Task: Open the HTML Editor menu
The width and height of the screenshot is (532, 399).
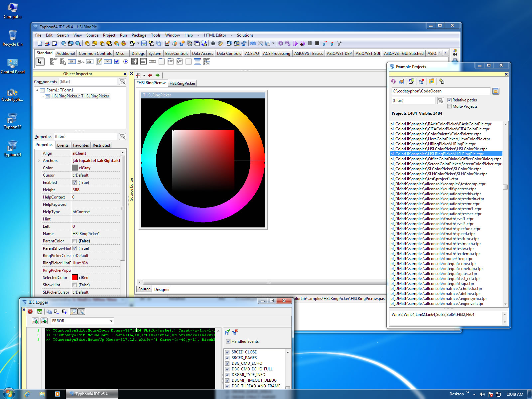Action: coord(215,35)
